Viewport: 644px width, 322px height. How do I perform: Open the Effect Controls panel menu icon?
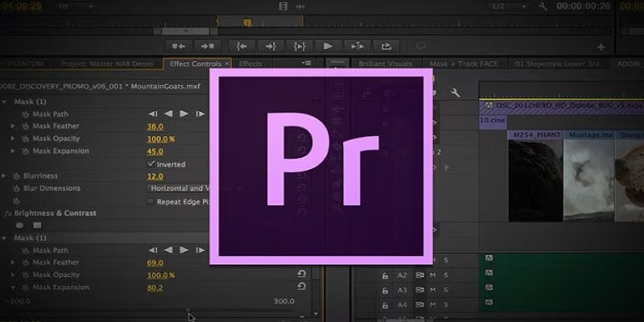tap(307, 63)
